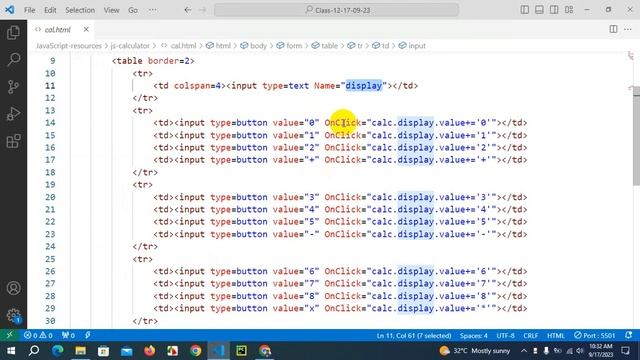
Task: Click the input breadcrumb element
Action: (412, 46)
